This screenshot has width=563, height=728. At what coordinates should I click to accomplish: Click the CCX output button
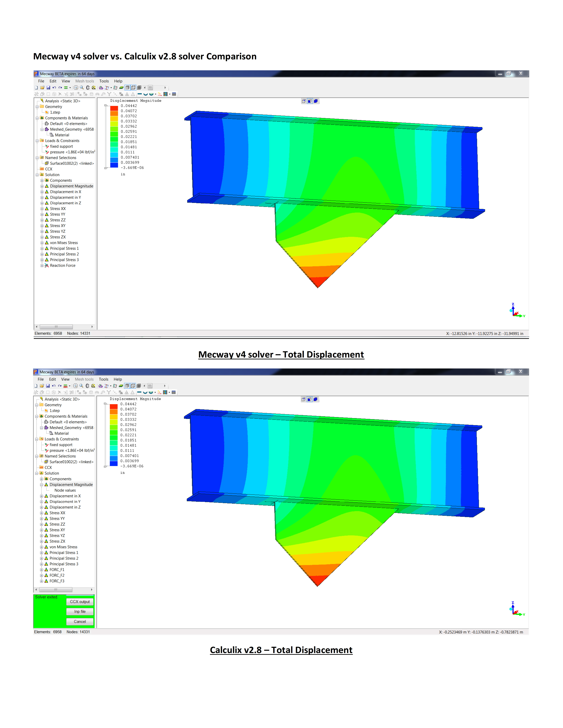[x=80, y=602]
